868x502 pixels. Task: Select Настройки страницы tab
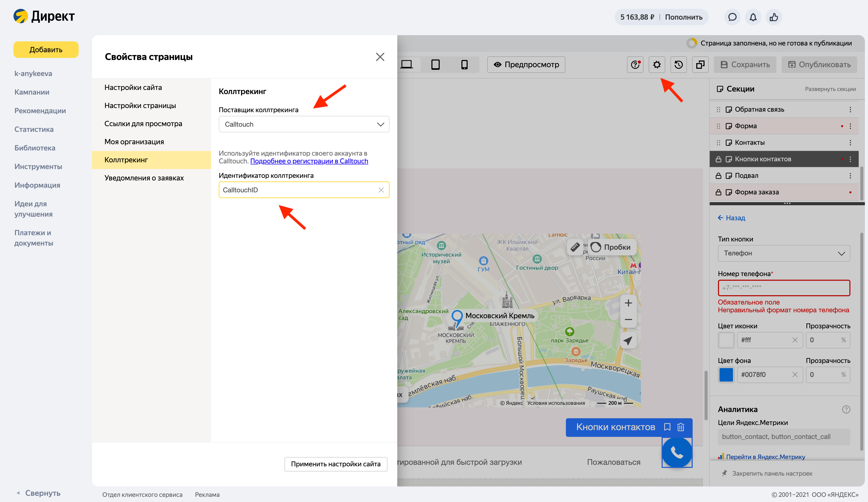(x=140, y=106)
